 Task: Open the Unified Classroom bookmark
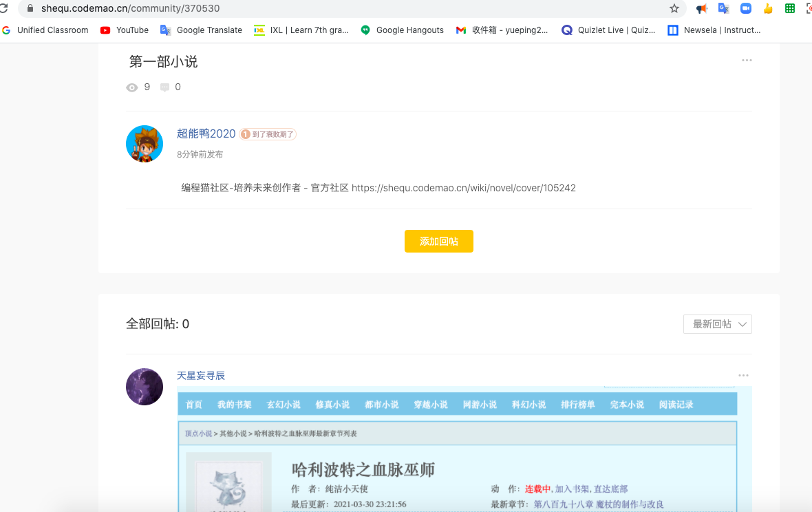(45, 30)
